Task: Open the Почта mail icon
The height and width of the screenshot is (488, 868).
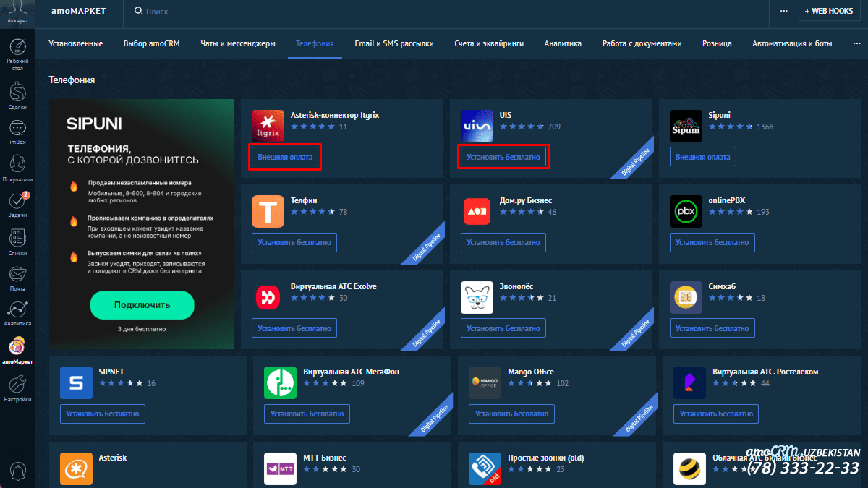Action: pyautogui.click(x=17, y=274)
